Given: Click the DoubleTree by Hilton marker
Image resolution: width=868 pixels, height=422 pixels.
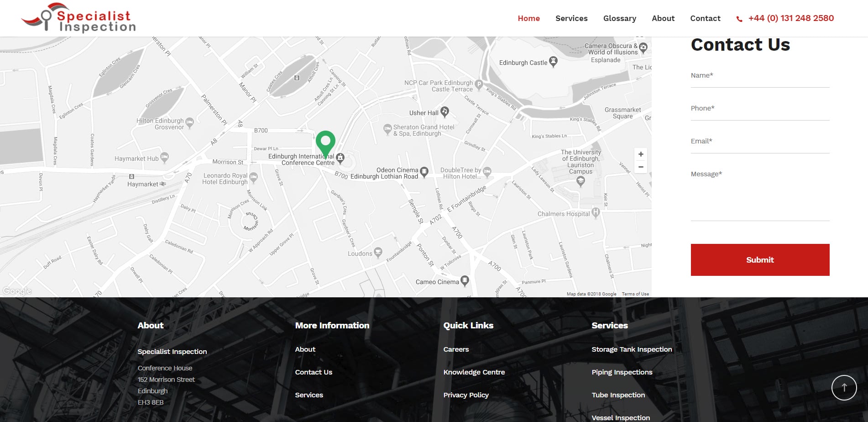Looking at the screenshot, I should click(487, 172).
